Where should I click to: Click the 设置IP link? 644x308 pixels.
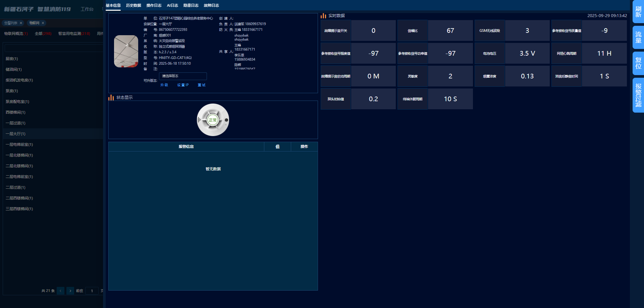tap(183, 85)
